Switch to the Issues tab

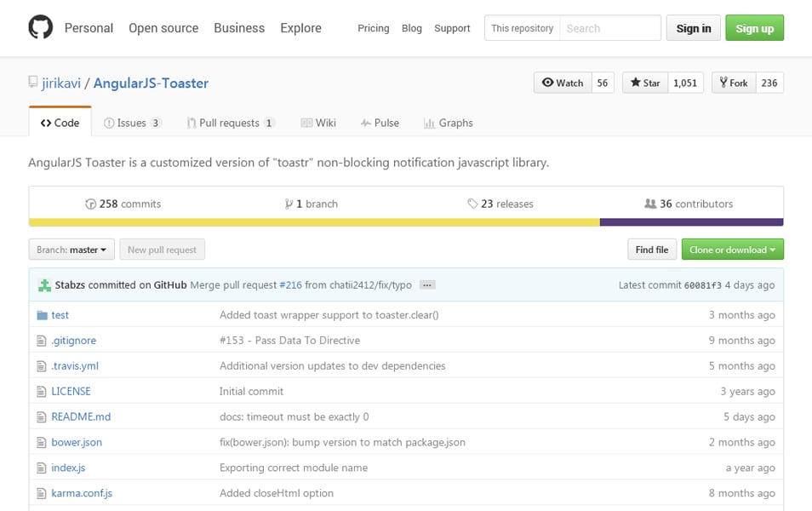click(132, 123)
